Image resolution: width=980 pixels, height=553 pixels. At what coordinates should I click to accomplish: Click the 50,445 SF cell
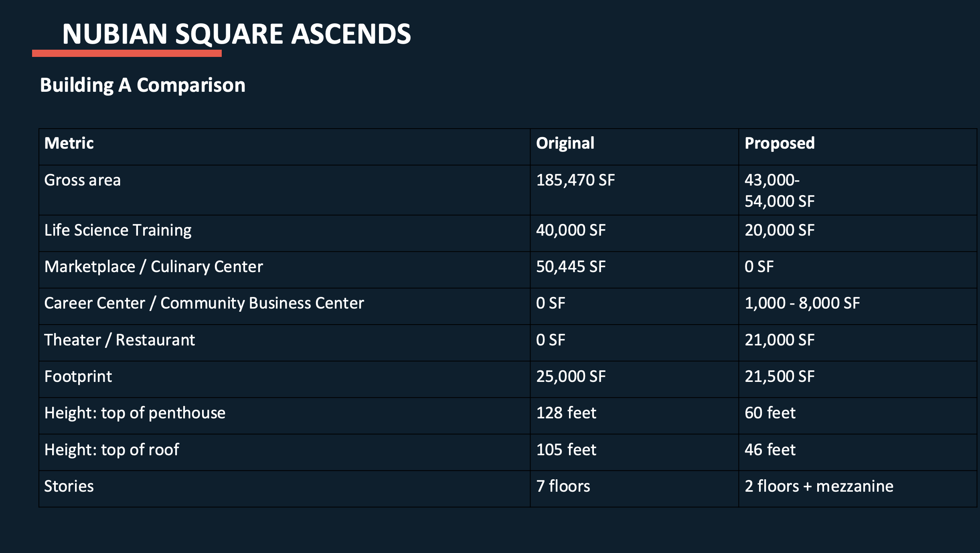tap(571, 267)
